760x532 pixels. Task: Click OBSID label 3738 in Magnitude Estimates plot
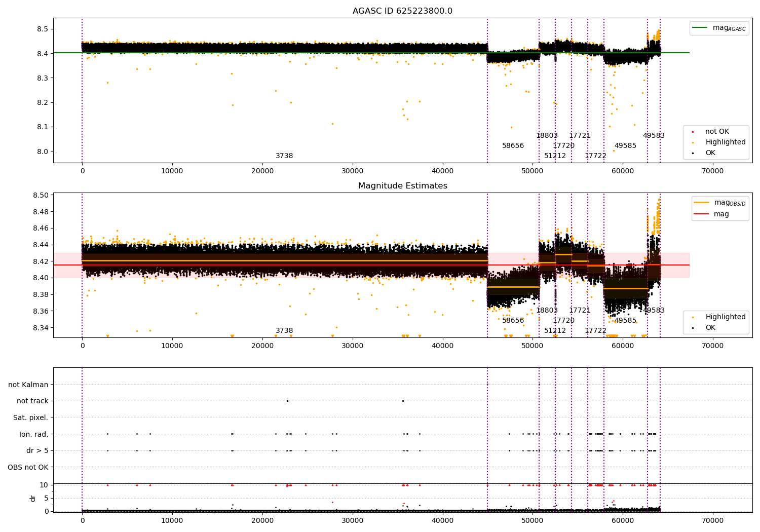pyautogui.click(x=284, y=331)
